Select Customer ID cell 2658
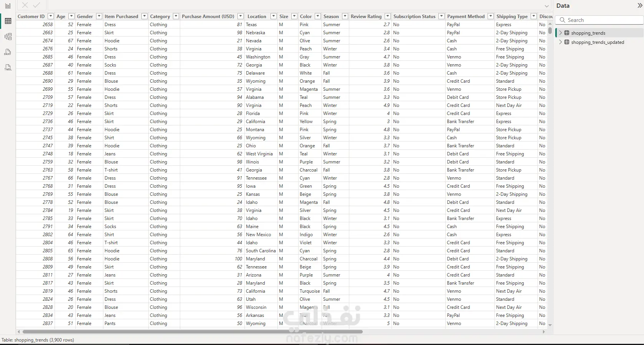Image resolution: width=644 pixels, height=345 pixels. click(x=35, y=24)
